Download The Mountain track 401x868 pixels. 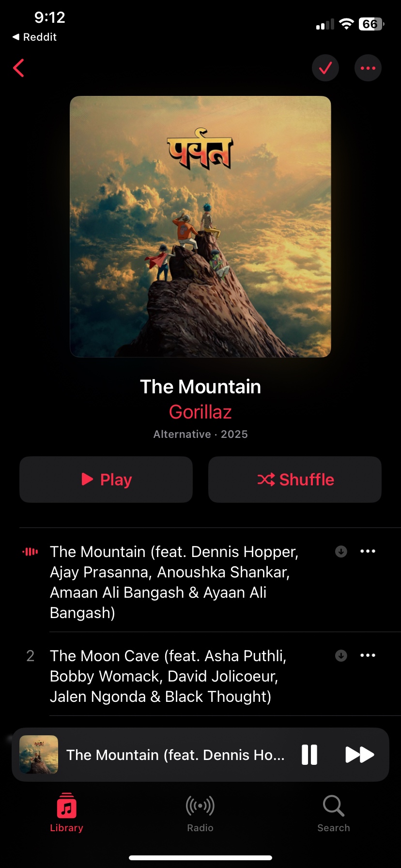click(x=341, y=552)
